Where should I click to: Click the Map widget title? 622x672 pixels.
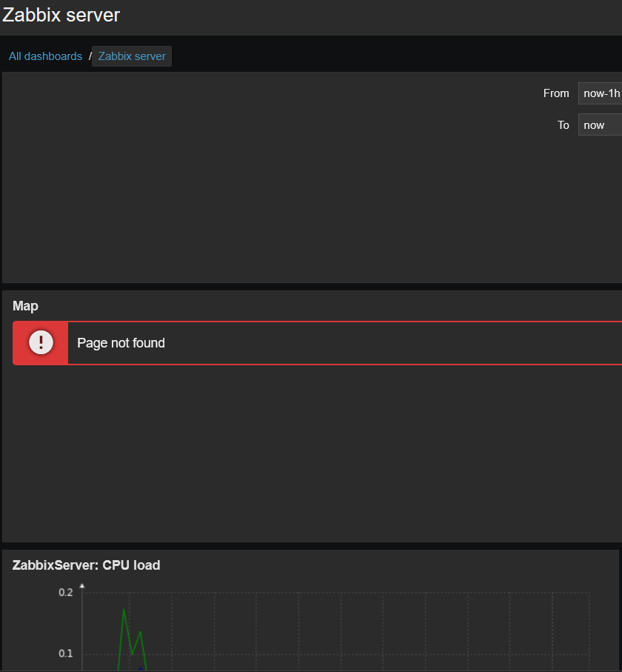pos(25,306)
